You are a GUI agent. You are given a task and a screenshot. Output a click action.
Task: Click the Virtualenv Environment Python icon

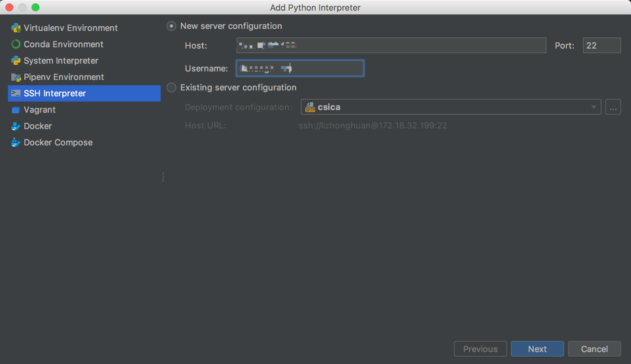(x=16, y=28)
